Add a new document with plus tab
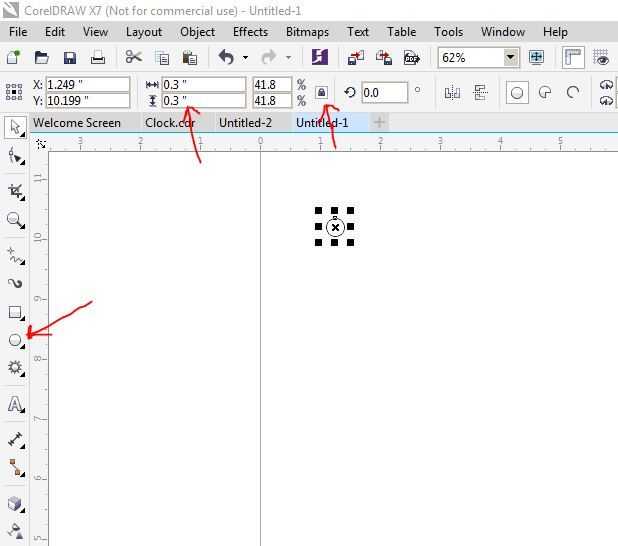Image resolution: width=618 pixels, height=546 pixels. point(379,123)
